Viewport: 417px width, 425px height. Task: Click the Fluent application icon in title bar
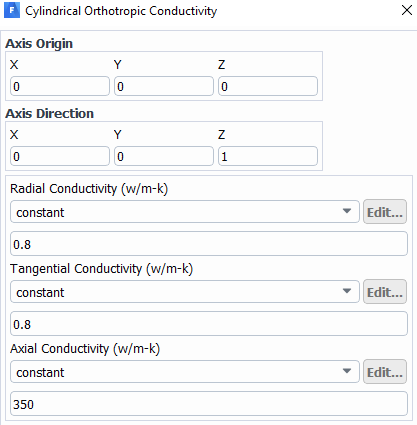coord(12,10)
